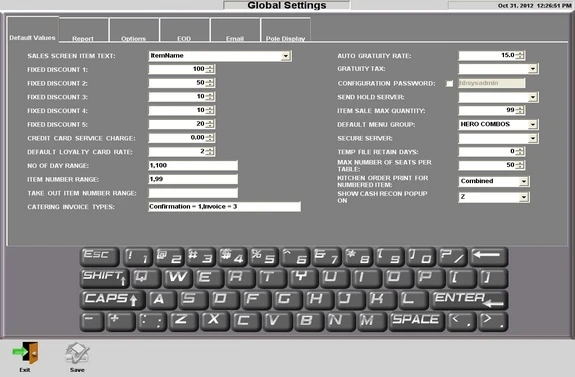Increase Fixed Discount 1 with spinner

click(x=210, y=67)
